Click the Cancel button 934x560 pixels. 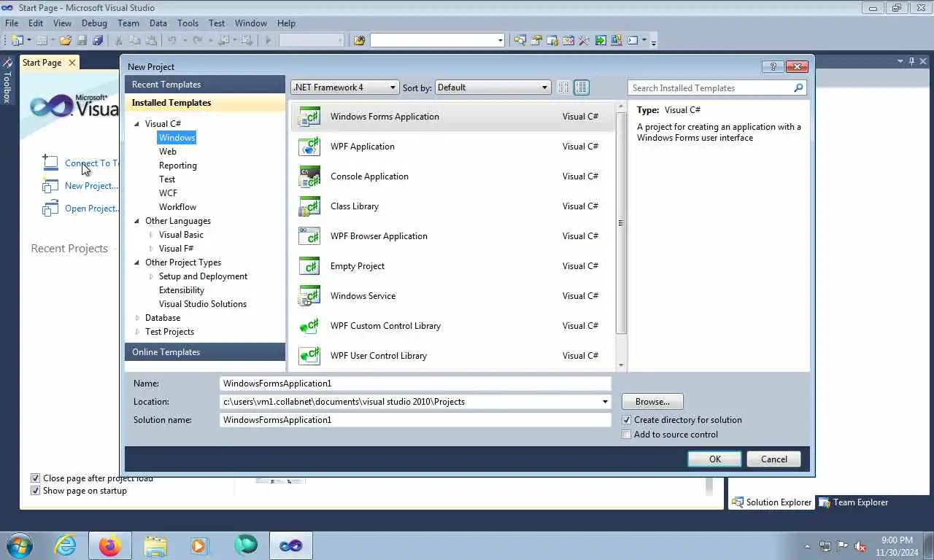pyautogui.click(x=774, y=459)
